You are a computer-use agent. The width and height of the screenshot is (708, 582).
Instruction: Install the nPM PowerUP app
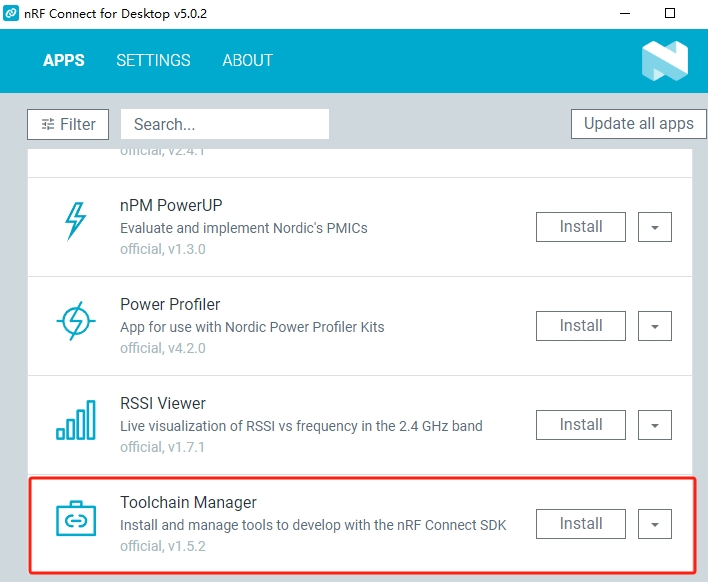581,227
